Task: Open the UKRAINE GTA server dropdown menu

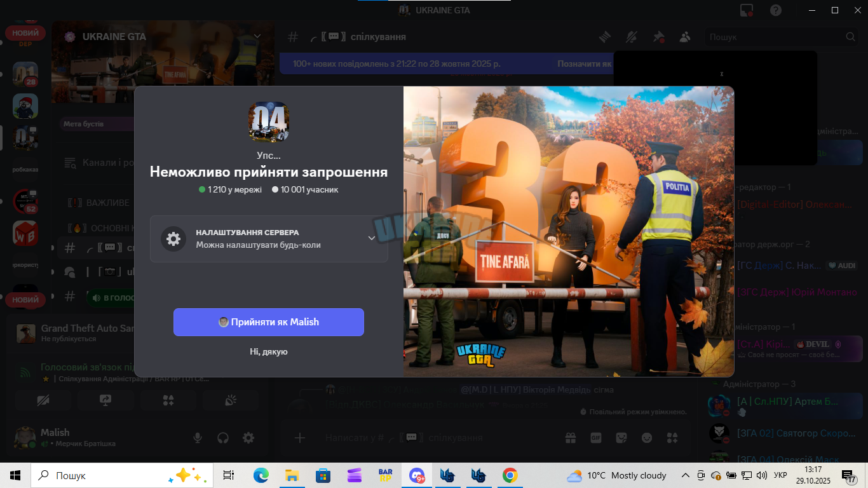Action: pos(257,36)
